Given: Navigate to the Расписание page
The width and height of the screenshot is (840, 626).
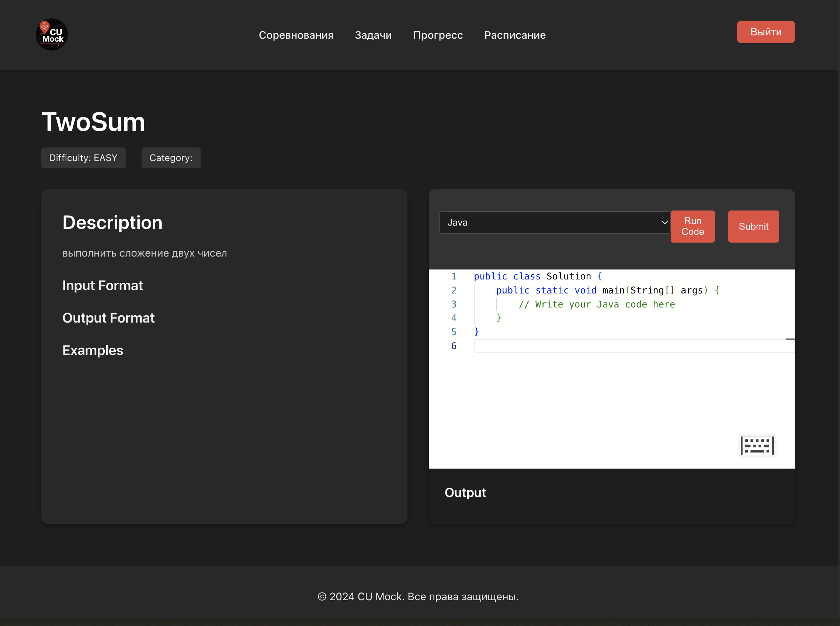Looking at the screenshot, I should pos(515,35).
